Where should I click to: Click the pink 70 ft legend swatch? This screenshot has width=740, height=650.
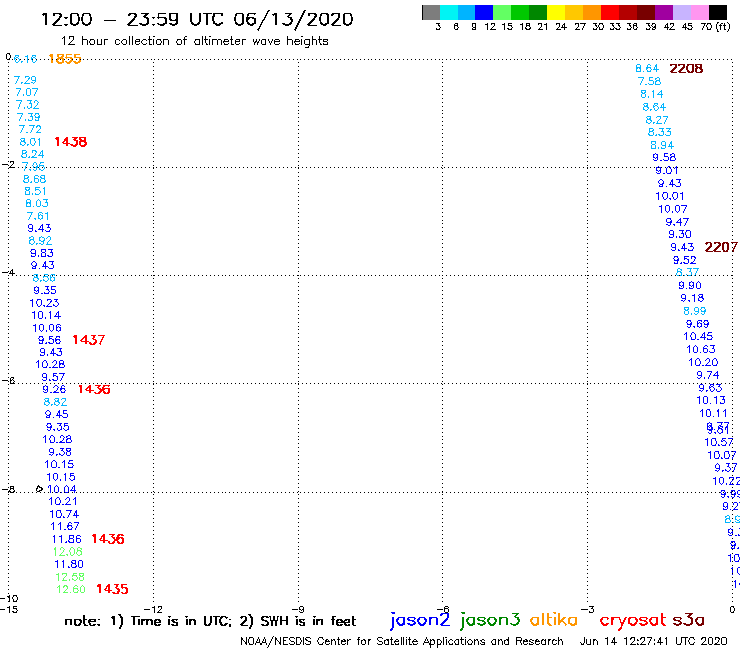pos(699,12)
